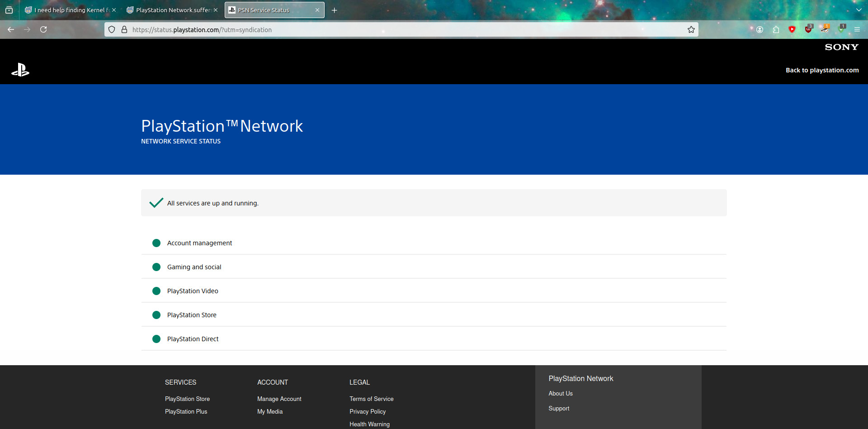This screenshot has height=429, width=868.
Task: Open footer PlayStation Store link
Action: coord(187,399)
